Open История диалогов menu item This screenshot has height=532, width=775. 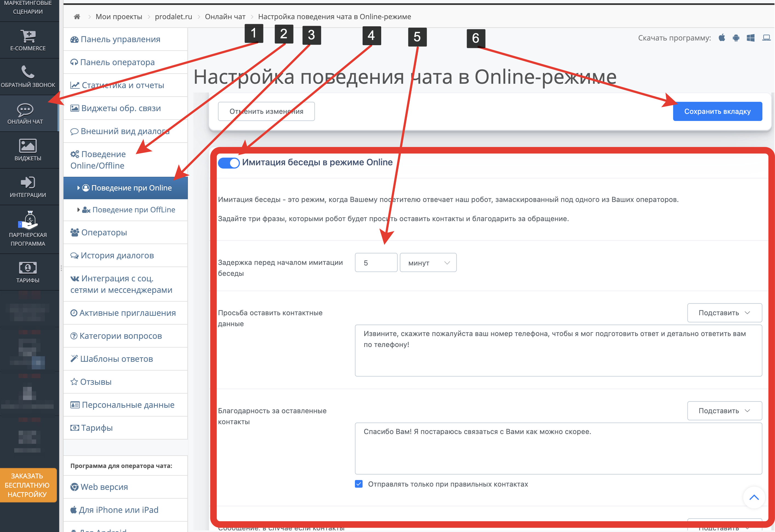(x=125, y=256)
